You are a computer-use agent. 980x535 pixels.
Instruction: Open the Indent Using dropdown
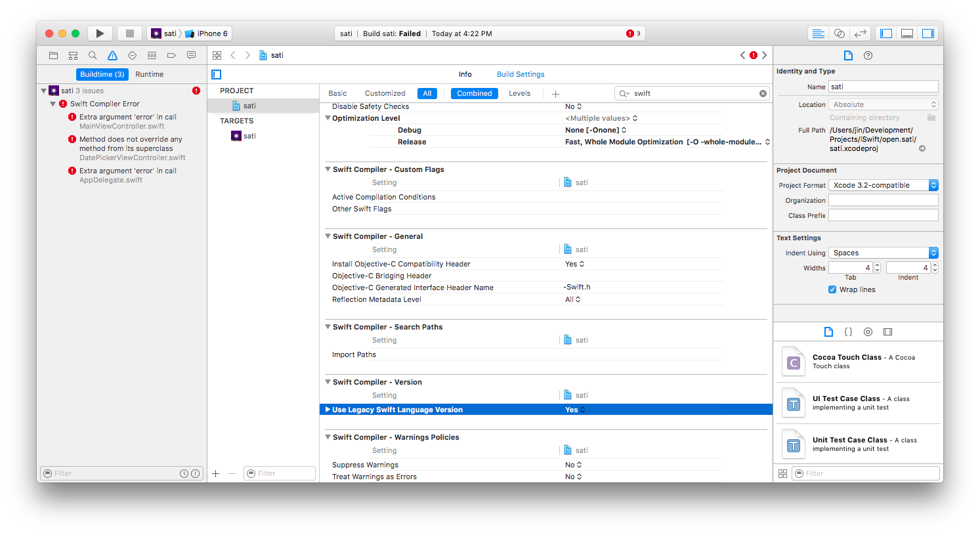(x=884, y=253)
